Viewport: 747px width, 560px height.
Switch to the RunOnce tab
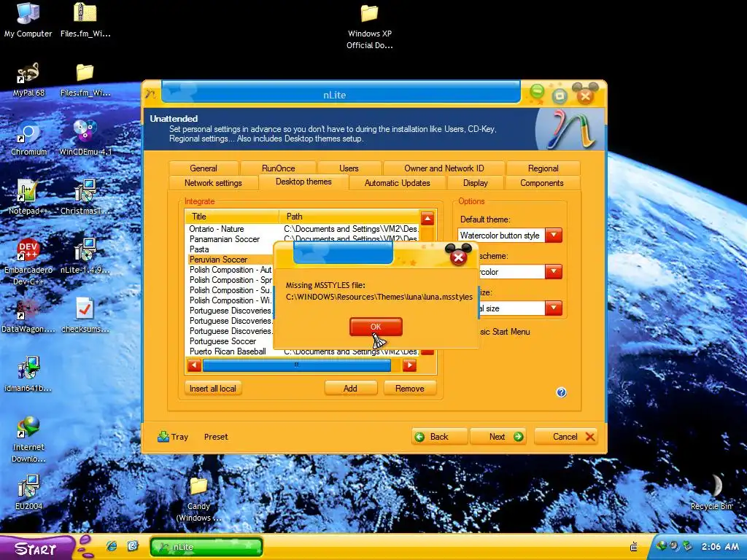point(278,168)
